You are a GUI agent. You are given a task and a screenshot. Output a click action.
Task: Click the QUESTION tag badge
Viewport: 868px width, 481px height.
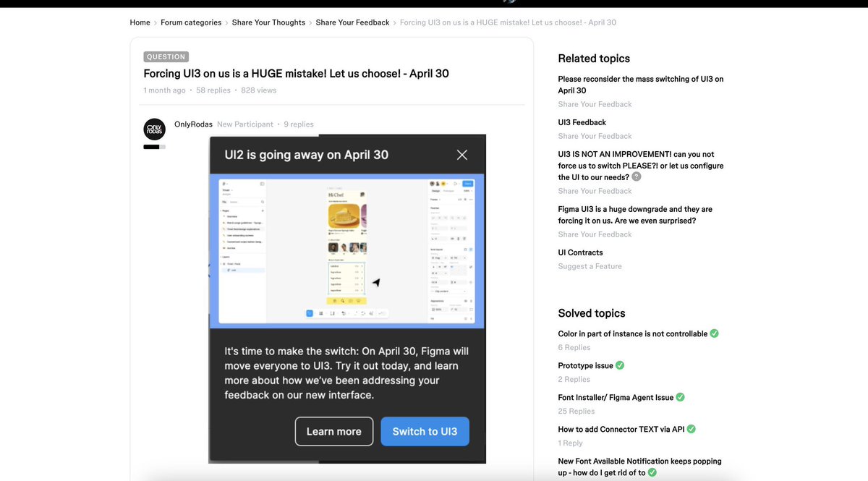[x=166, y=56]
